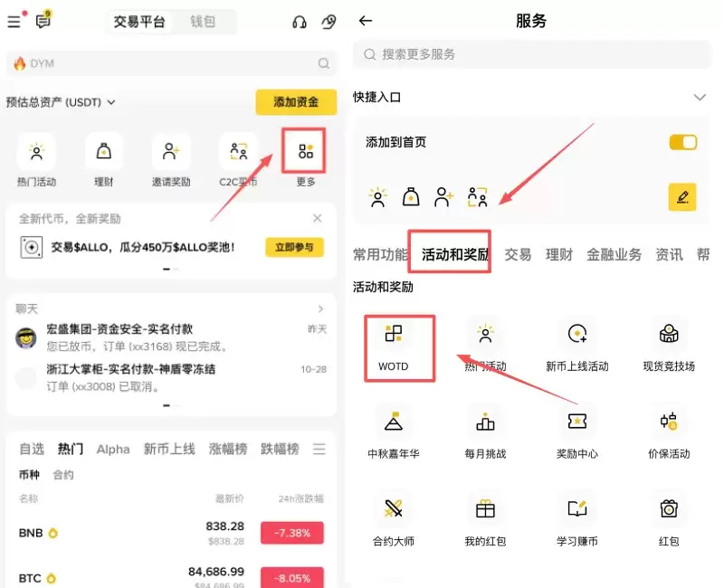Tap the 现货竞技场 icon
Screen dimensions: 724x588
[668, 336]
